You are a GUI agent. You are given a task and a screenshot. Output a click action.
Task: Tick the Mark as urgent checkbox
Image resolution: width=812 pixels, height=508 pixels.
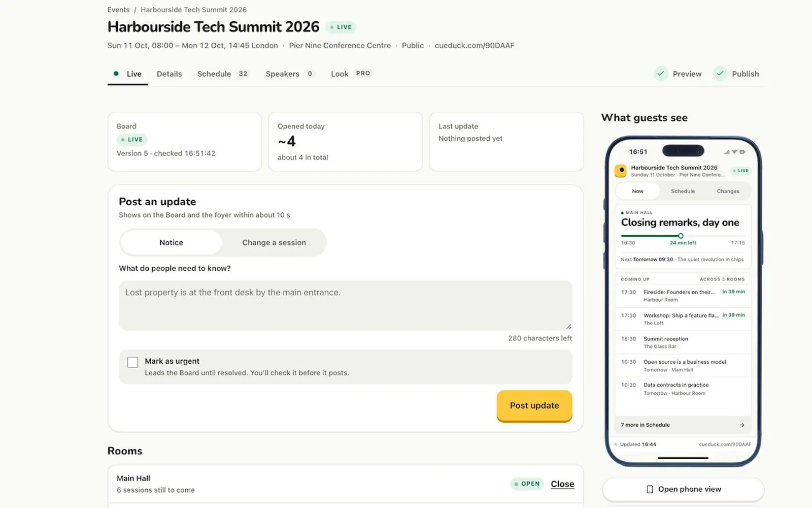pyautogui.click(x=132, y=362)
